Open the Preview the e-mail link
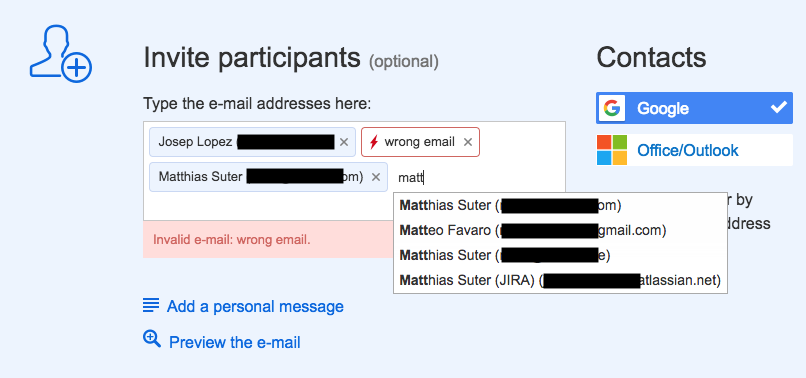This screenshot has width=806, height=378. 234,342
